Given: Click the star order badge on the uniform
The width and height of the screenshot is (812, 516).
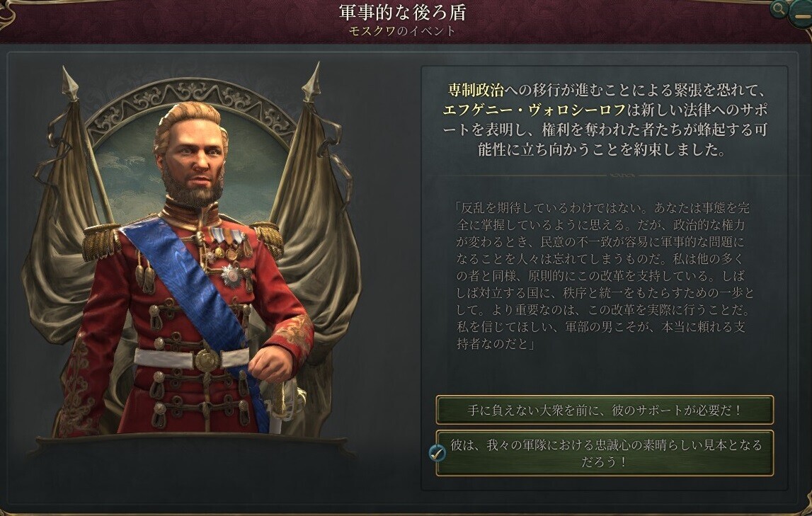Looking at the screenshot, I should [x=231, y=276].
